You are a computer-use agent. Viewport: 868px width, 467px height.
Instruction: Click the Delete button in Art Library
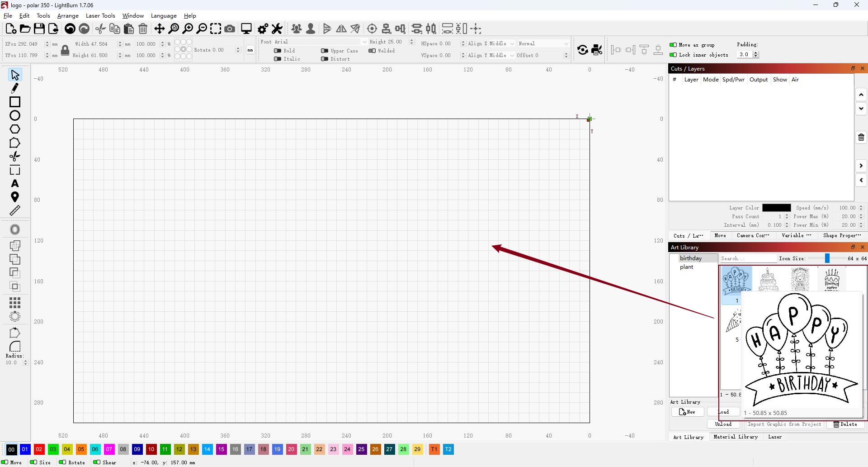pos(845,424)
